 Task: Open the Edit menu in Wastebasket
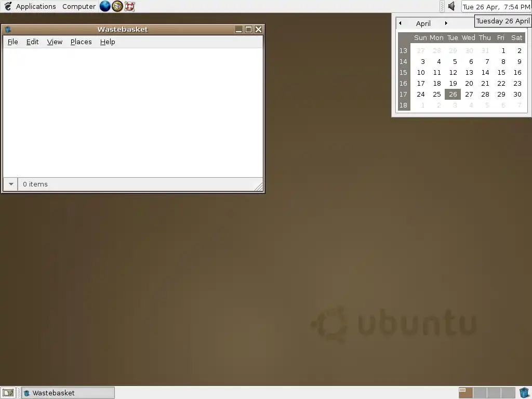[32, 42]
